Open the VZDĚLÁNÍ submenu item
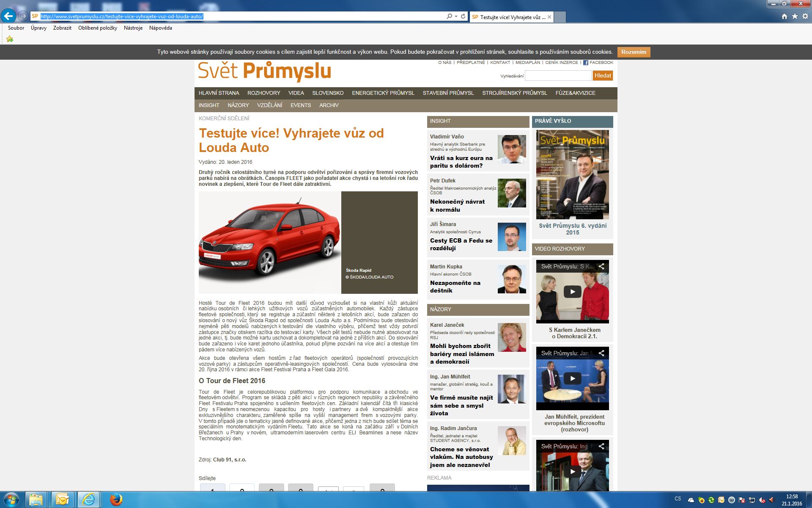The height and width of the screenshot is (508, 812). (x=269, y=105)
